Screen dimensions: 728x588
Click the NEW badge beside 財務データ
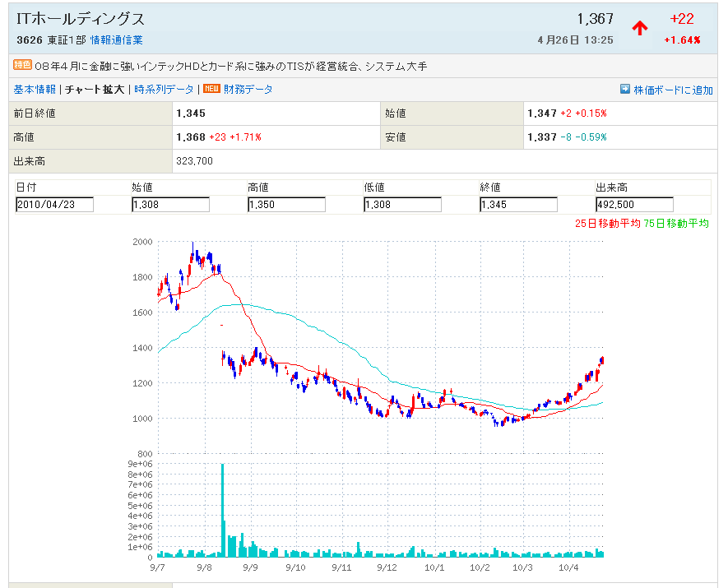coord(211,89)
